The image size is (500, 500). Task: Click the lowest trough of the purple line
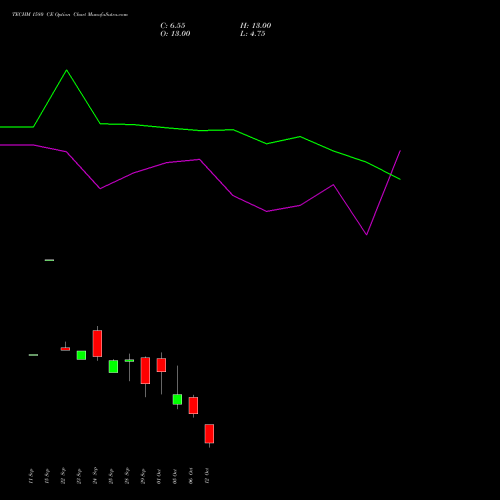pos(367,235)
